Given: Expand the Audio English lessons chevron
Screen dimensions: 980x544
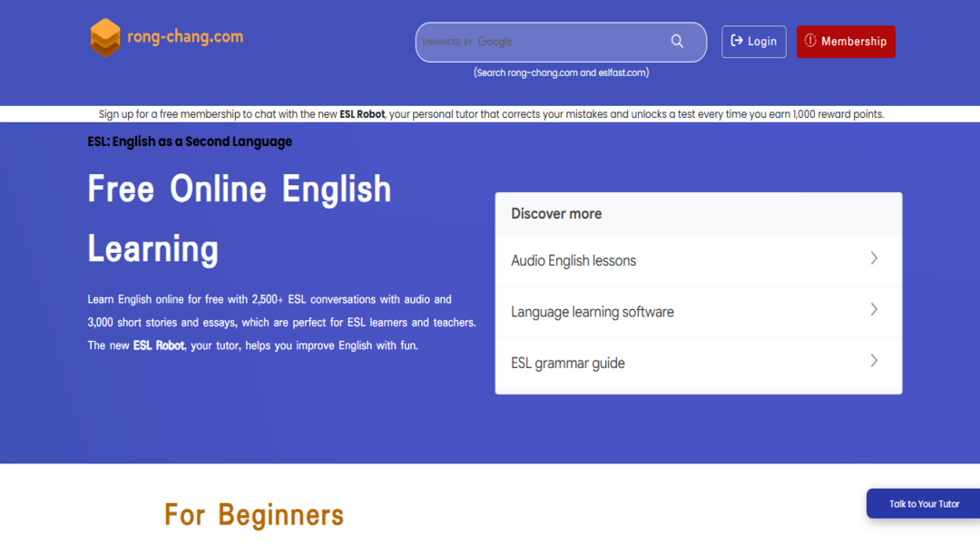Looking at the screenshot, I should (874, 258).
